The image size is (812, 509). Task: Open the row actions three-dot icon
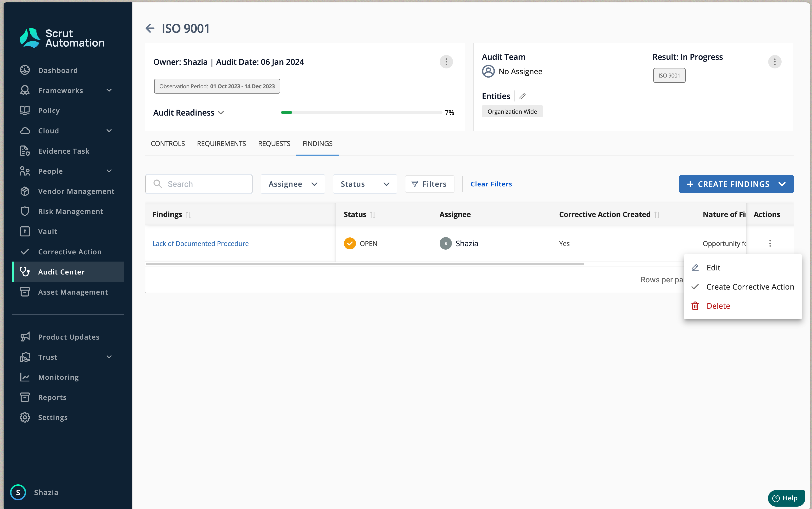(x=770, y=243)
